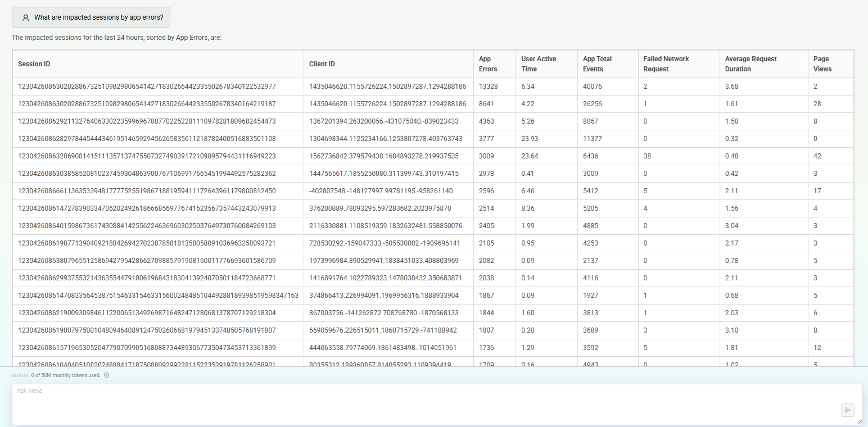Select the Session ID ending in 682454473
The image size is (868, 427).
tap(147, 121)
